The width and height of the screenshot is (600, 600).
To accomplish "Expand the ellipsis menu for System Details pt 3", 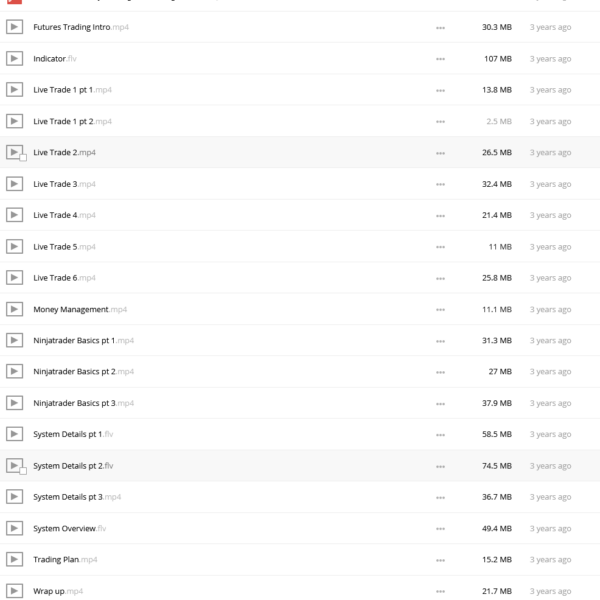I will [x=440, y=498].
